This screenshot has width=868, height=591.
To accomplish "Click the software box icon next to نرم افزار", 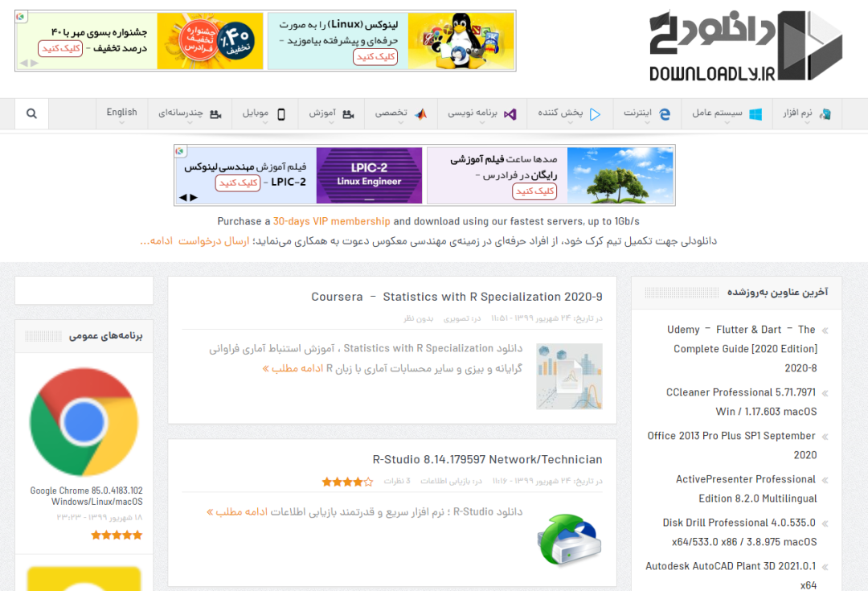I will tap(825, 114).
